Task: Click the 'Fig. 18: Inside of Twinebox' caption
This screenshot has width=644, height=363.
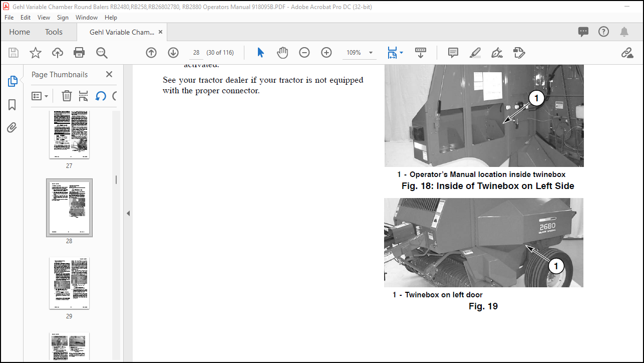Action: tap(488, 186)
